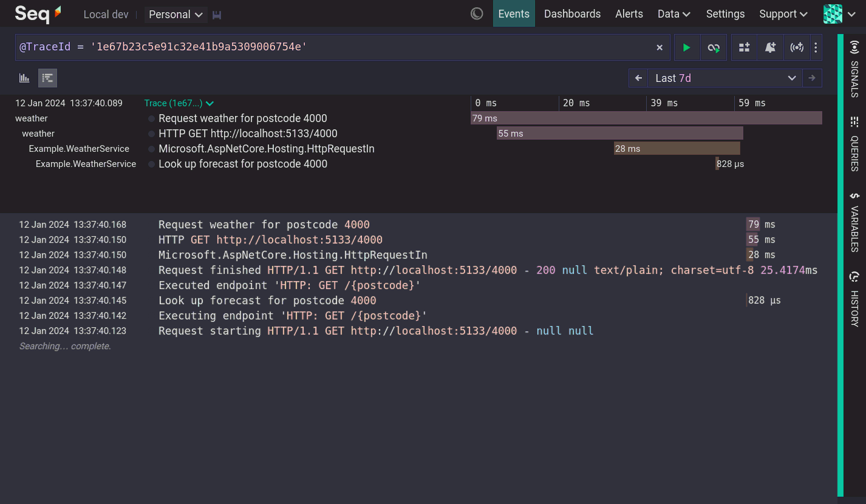The image size is (866, 504).
Task: Expand the Data menu
Action: [x=674, y=13]
